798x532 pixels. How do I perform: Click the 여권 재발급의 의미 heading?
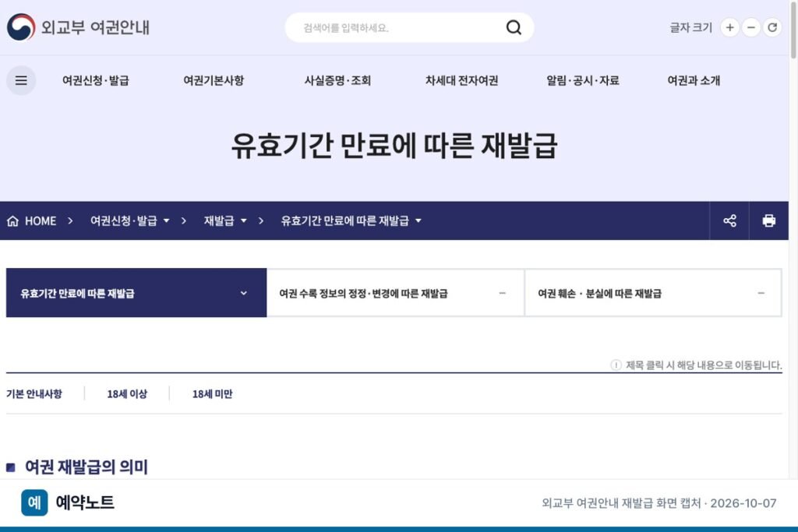(86, 467)
